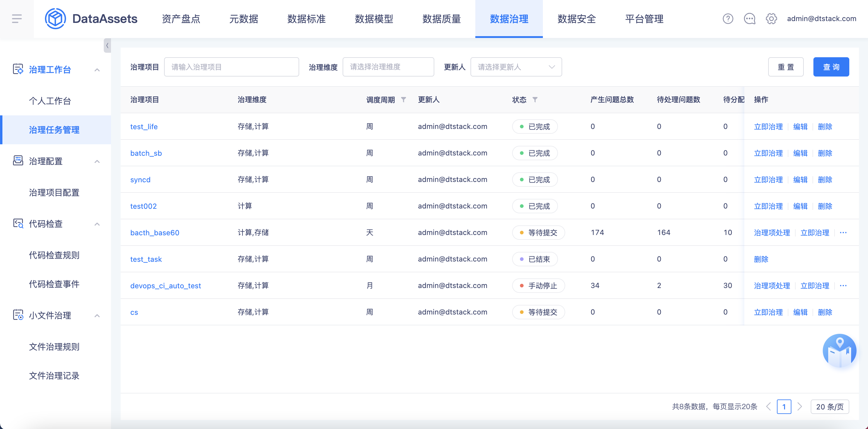Collapse the 代码检查 menu group
868x429 pixels.
click(97, 224)
